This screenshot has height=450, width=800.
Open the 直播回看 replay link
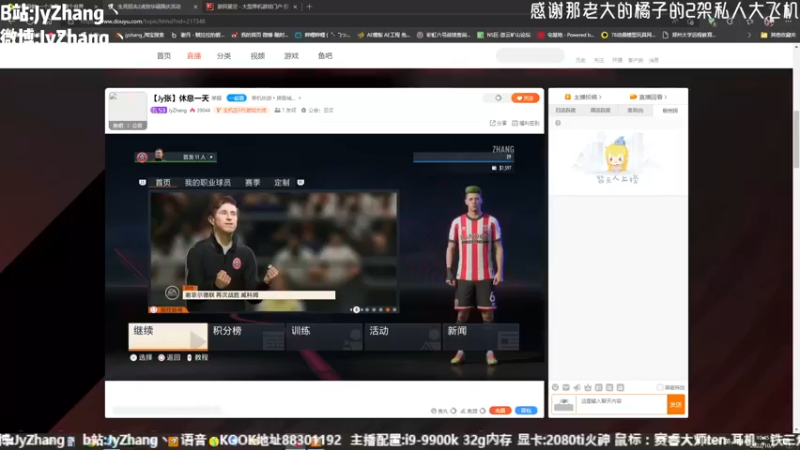click(x=648, y=97)
